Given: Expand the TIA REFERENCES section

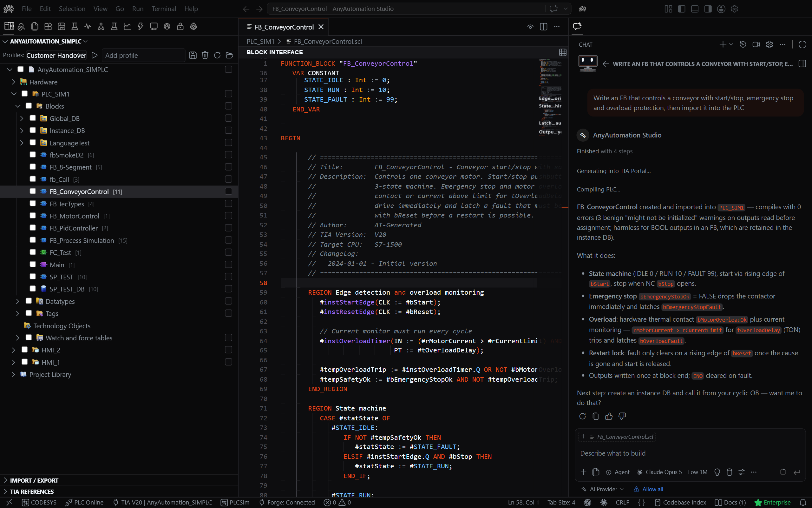Looking at the screenshot, I should click(29, 491).
